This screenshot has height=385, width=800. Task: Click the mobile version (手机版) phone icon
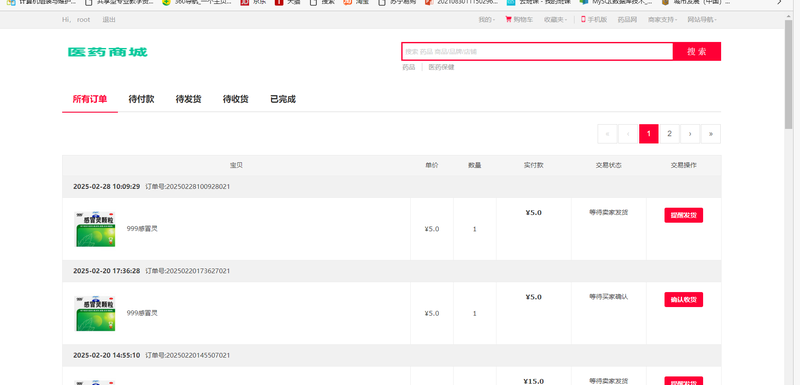(x=583, y=19)
